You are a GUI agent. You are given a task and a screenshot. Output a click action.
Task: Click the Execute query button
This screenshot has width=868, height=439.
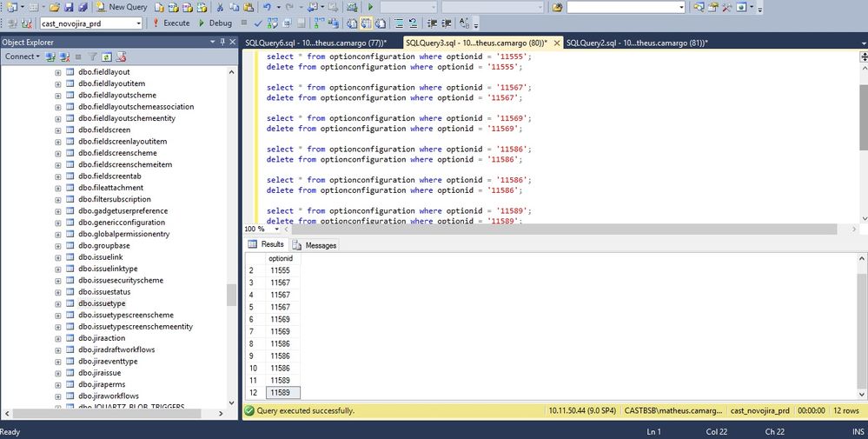point(171,23)
